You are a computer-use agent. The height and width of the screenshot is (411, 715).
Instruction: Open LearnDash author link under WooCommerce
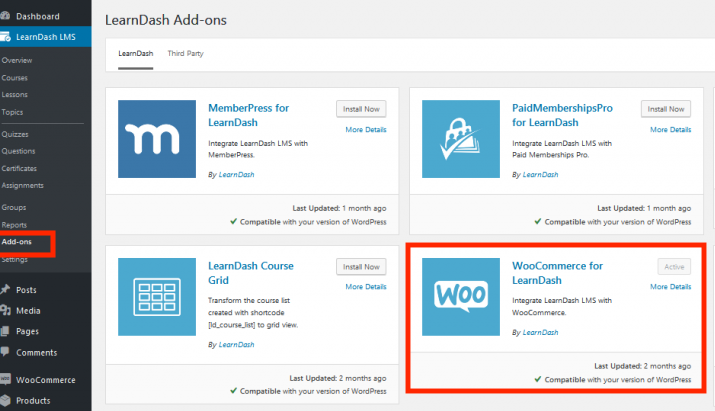tap(540, 333)
